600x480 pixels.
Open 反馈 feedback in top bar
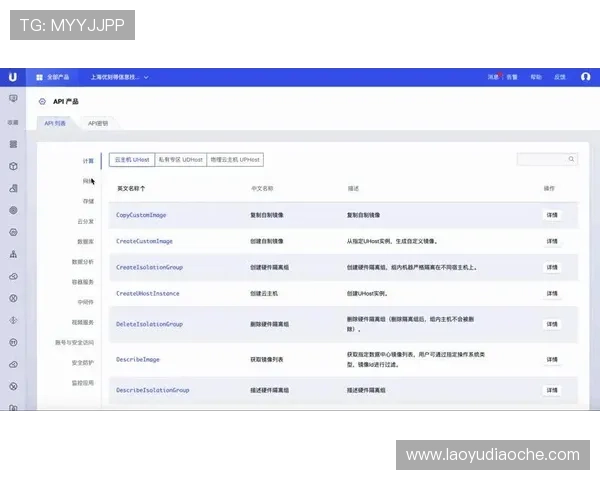pos(560,77)
